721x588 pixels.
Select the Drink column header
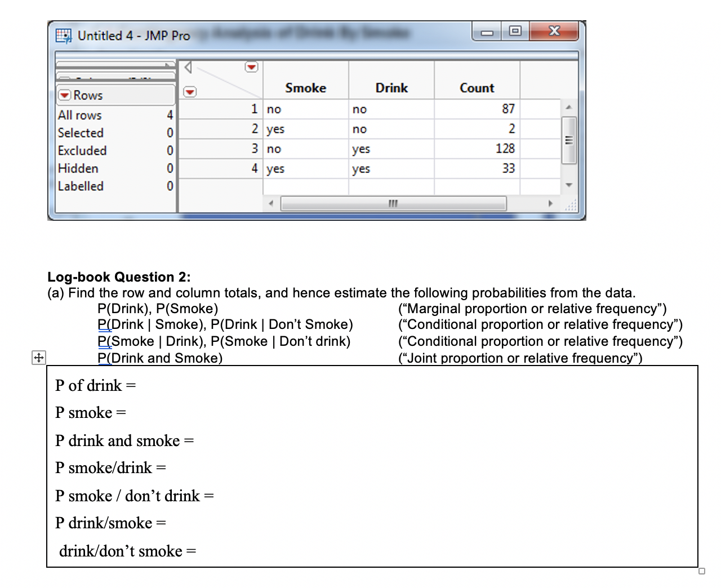click(x=391, y=88)
